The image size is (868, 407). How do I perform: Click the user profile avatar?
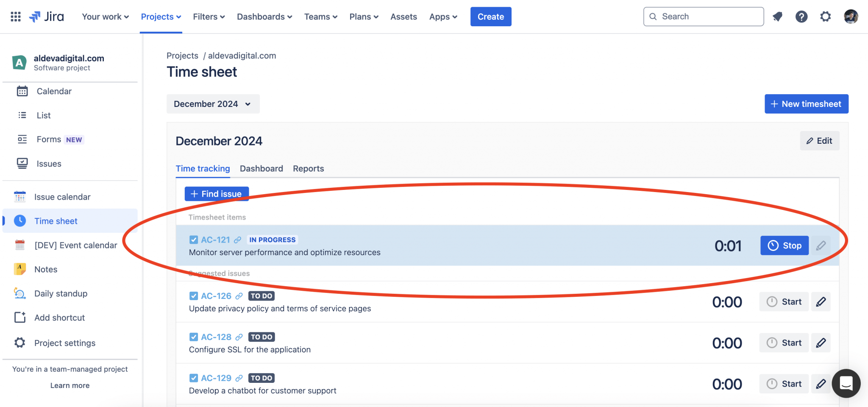coord(851,17)
